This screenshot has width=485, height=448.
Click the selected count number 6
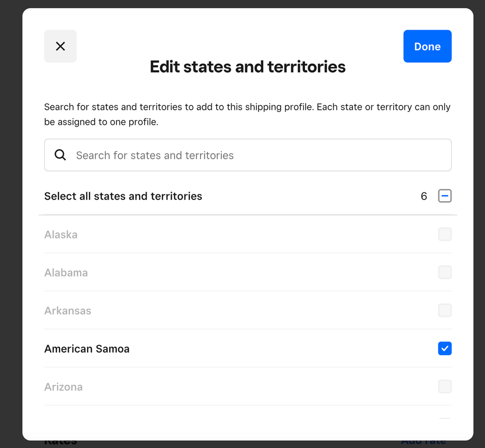[x=424, y=196]
